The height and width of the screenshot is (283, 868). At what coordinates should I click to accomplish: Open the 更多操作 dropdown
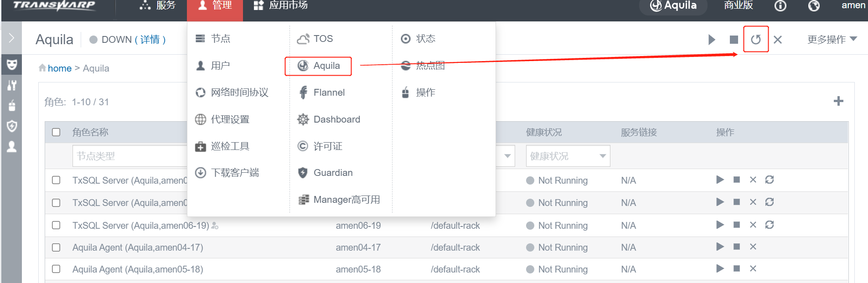[832, 40]
